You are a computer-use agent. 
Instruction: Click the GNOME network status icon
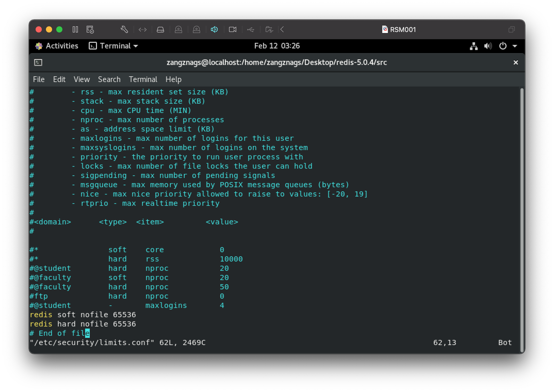tap(474, 46)
